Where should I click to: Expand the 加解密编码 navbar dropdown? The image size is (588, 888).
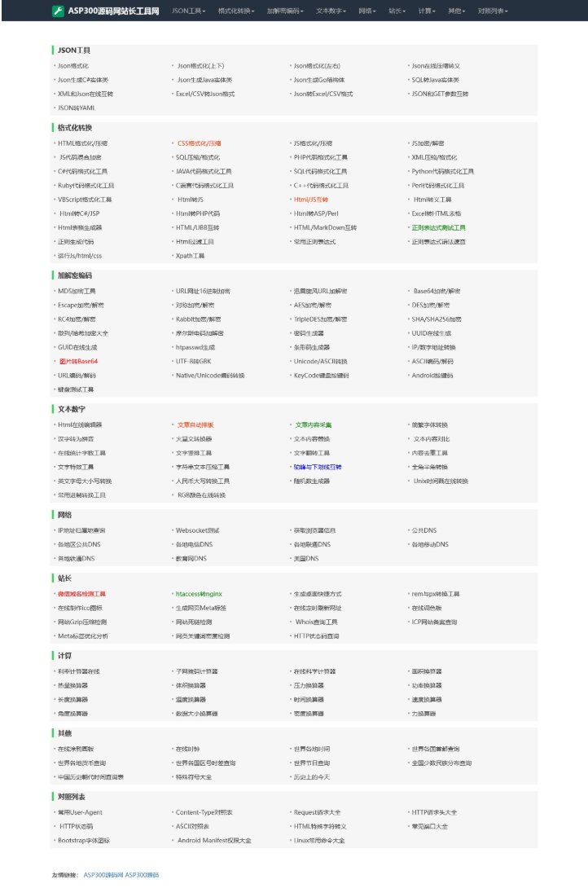pyautogui.click(x=285, y=11)
